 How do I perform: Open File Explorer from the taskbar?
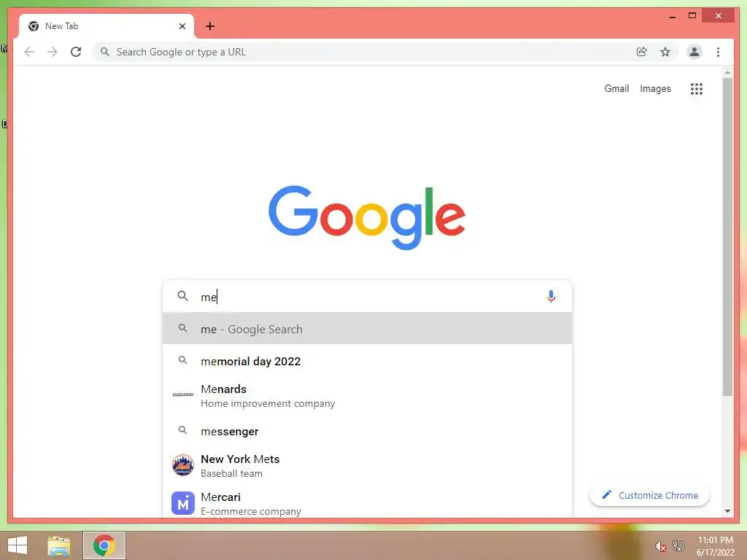coord(59,545)
